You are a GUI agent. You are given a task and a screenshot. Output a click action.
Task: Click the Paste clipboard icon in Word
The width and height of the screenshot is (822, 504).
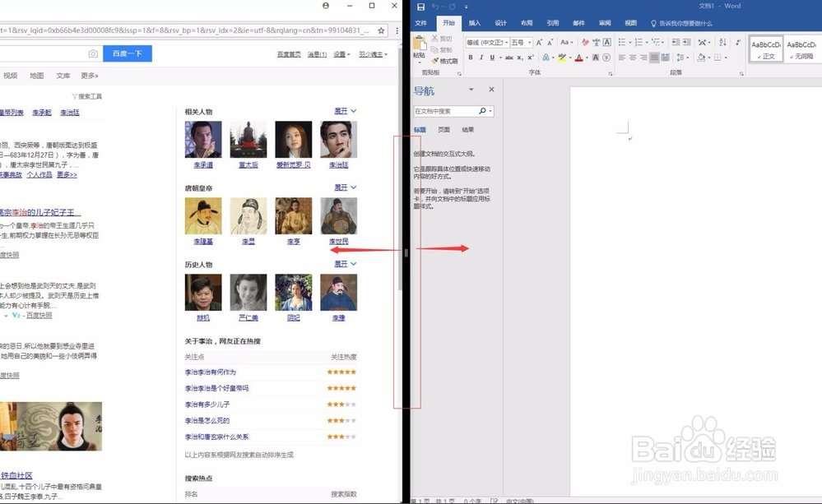(420, 43)
